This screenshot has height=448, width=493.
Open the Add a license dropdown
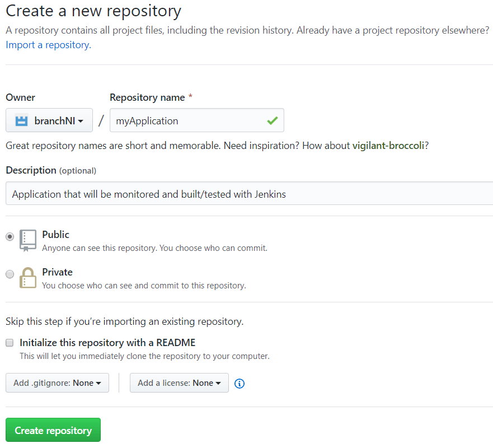click(x=179, y=382)
